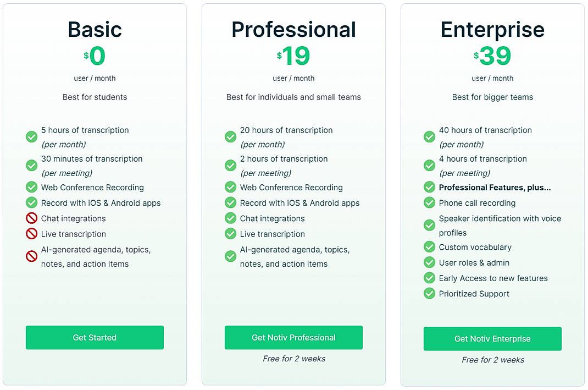Click the checkmark beside Phone call recording in Enterprise
The height and width of the screenshot is (390, 588).
(x=429, y=202)
